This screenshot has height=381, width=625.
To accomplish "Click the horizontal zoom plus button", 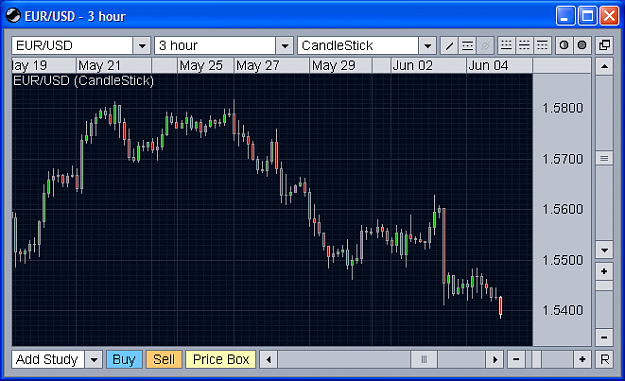I will click(x=582, y=359).
